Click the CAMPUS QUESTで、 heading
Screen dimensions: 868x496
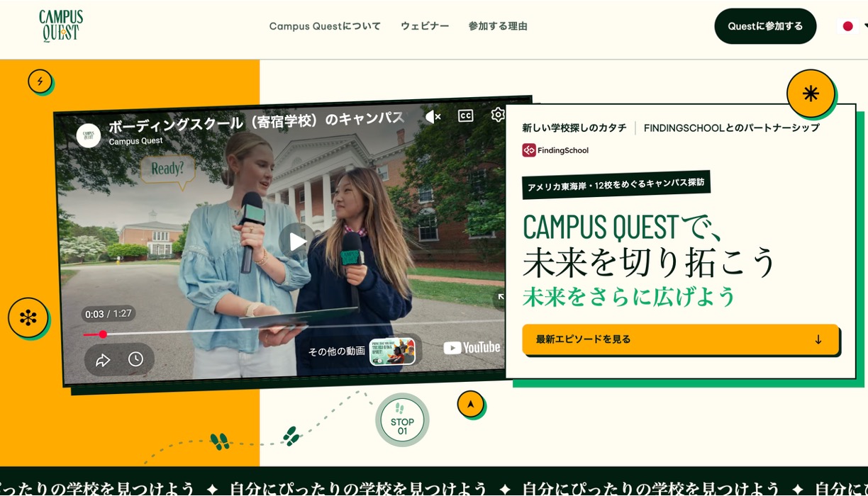(622, 227)
